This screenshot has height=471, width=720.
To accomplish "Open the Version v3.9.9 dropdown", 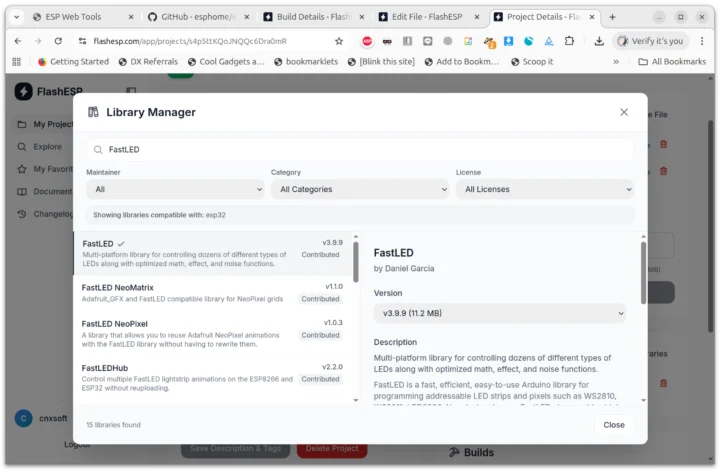I will (500, 313).
